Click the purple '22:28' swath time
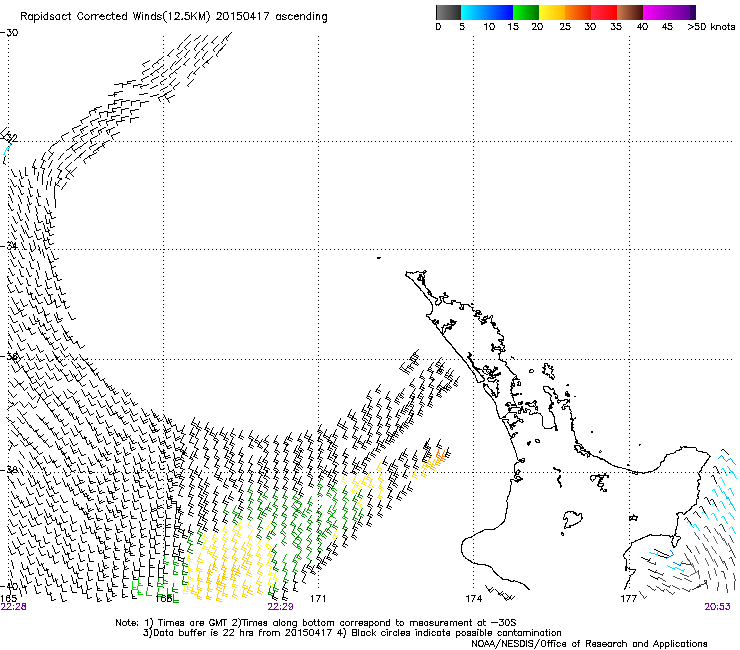 pos(13,607)
